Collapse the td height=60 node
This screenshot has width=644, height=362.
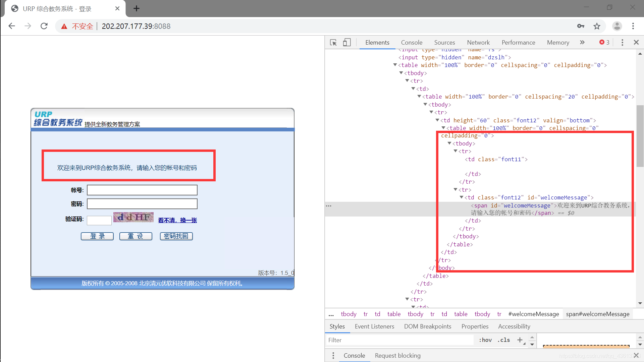[438, 120]
